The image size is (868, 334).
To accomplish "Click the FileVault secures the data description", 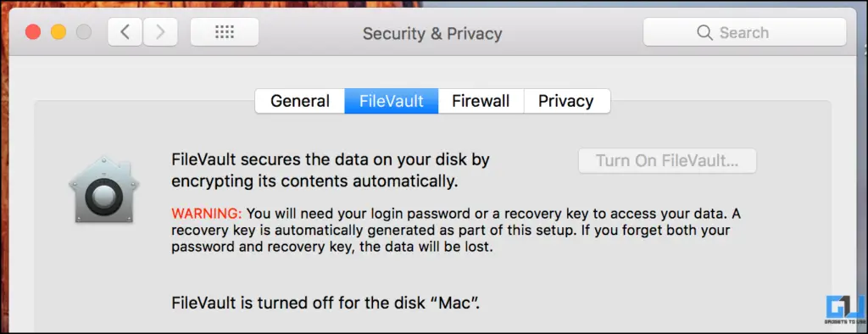I will tap(331, 170).
